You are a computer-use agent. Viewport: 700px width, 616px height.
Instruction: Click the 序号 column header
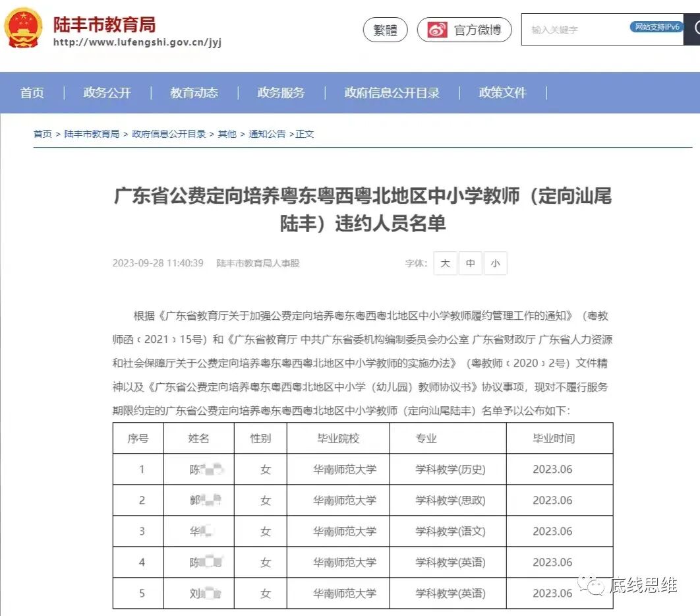click(x=138, y=438)
